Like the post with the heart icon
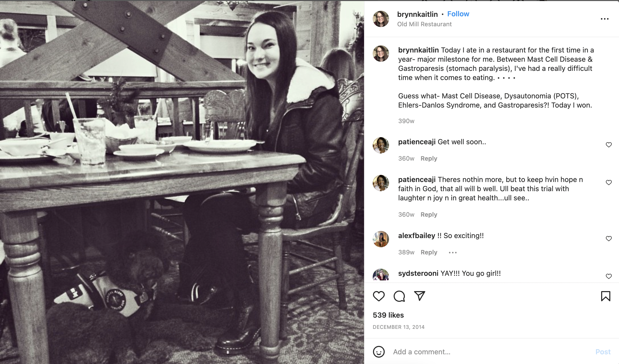The width and height of the screenshot is (619, 364). pos(379,296)
